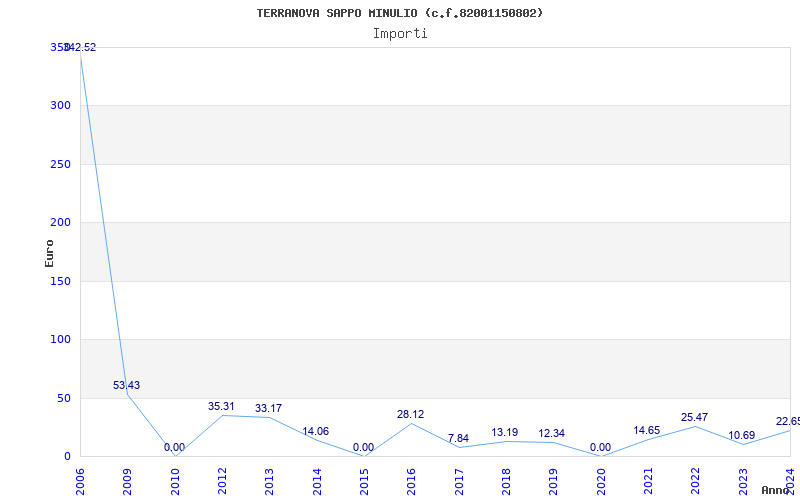800x500 pixels.
Task: Click the 2020 year tick label
Action: pyautogui.click(x=601, y=482)
